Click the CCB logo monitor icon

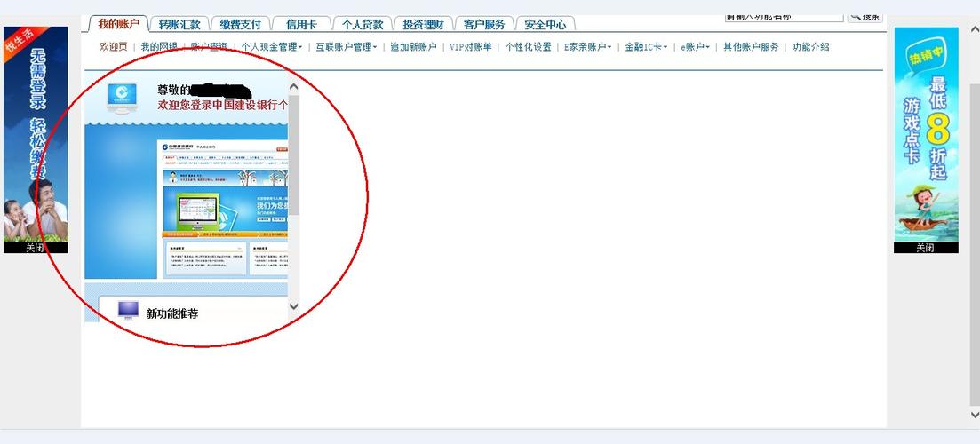click(x=122, y=98)
